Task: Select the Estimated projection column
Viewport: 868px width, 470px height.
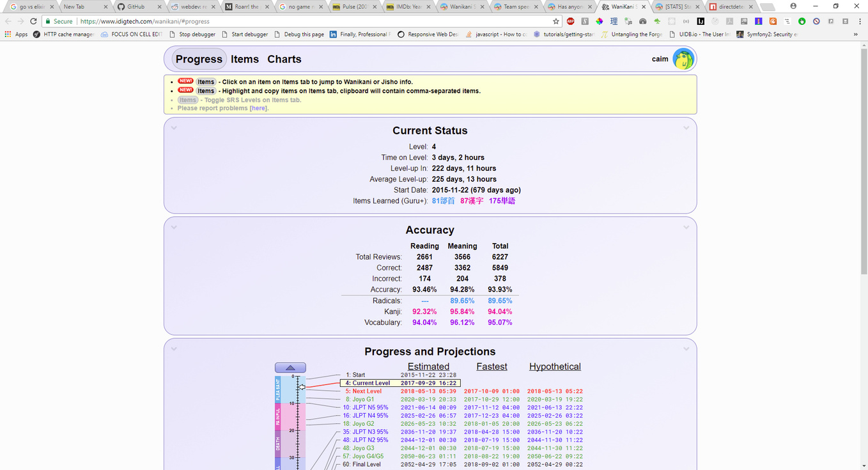Action: (x=428, y=367)
